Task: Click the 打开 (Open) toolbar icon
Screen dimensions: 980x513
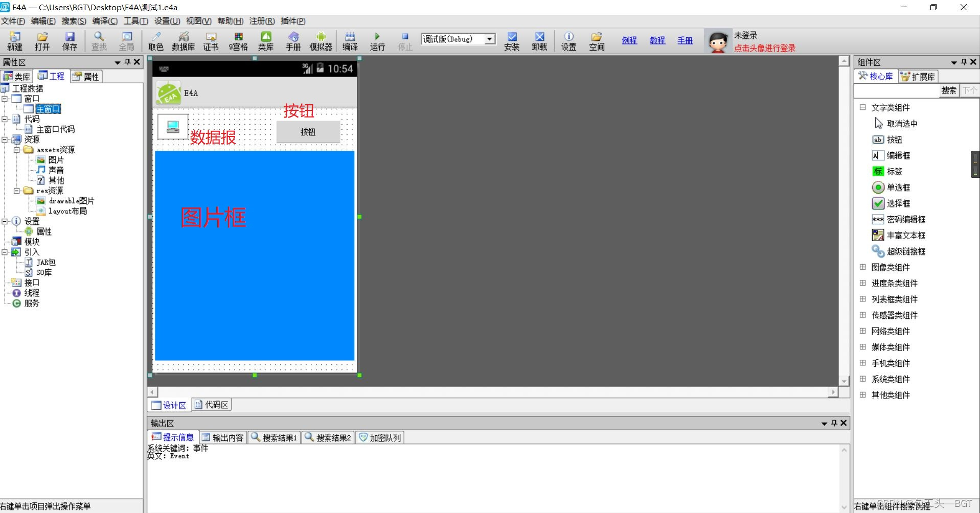Action: click(x=42, y=41)
